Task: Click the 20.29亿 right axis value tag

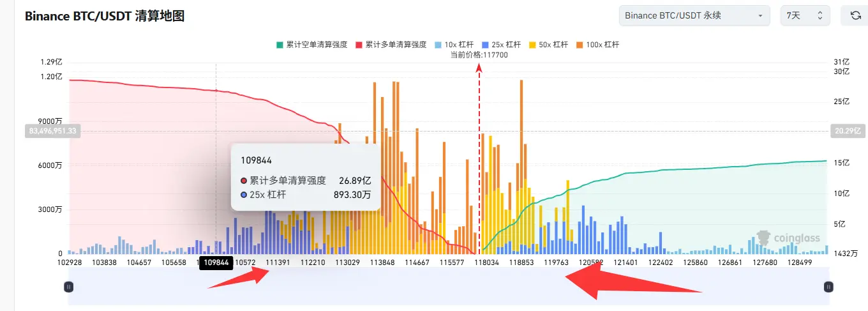Action: tap(847, 131)
